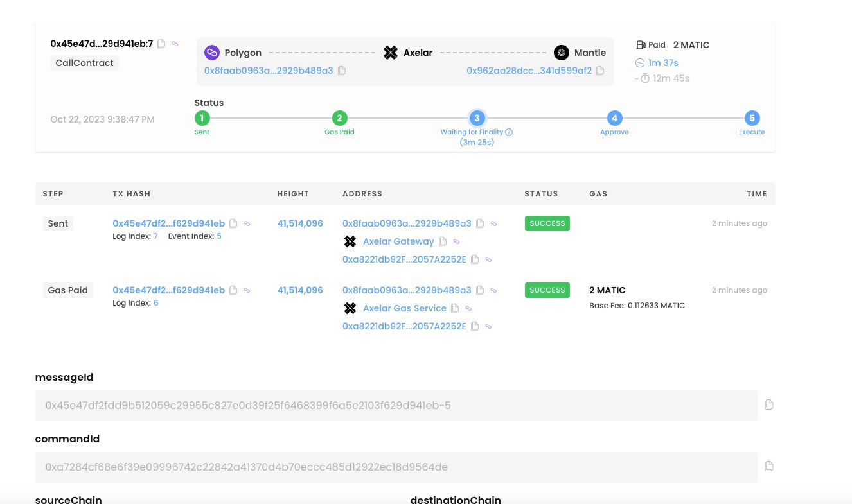Viewport: 852px width, 504px height.
Task: Open explorer link for Gas Paid tx hash
Action: [247, 290]
